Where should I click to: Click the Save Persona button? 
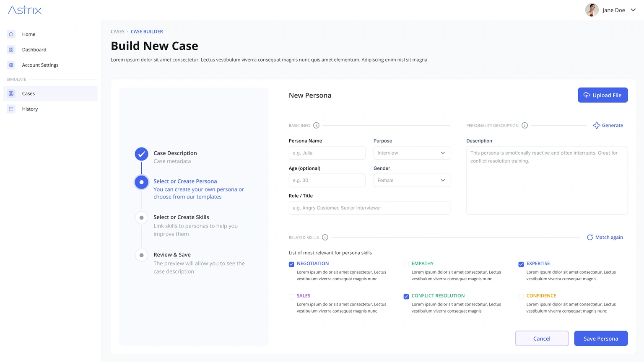tap(601, 339)
